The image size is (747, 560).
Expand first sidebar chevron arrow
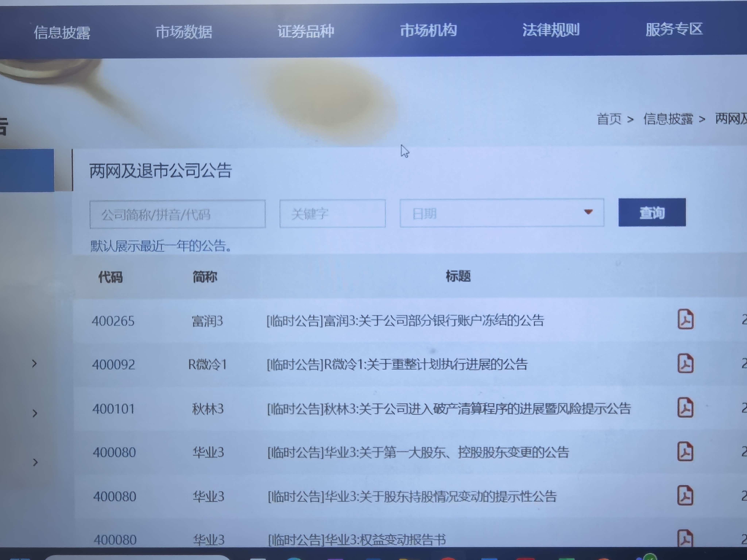34,363
